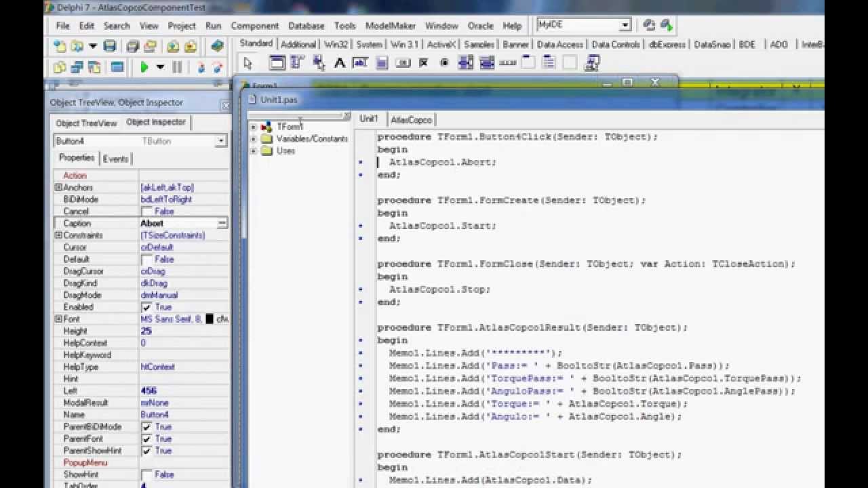Click Add file to project icon
The image size is (868, 488).
pyautogui.click(x=173, y=47)
